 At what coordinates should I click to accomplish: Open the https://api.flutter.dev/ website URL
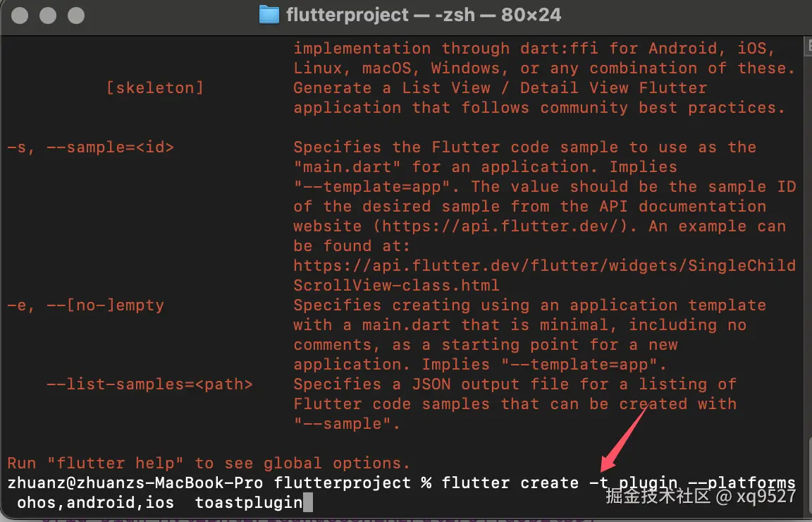coord(484,226)
